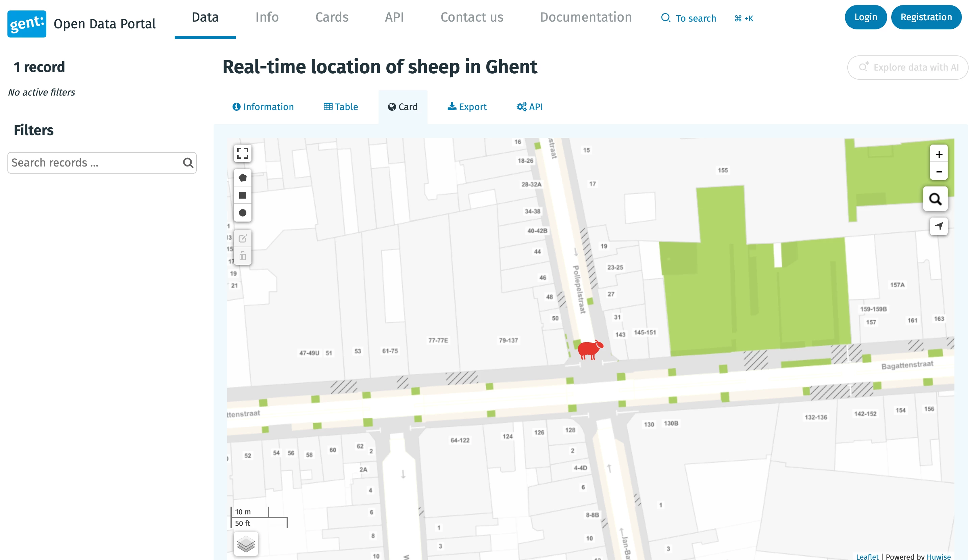Switch to the Table tab
972x560 pixels.
(x=341, y=107)
